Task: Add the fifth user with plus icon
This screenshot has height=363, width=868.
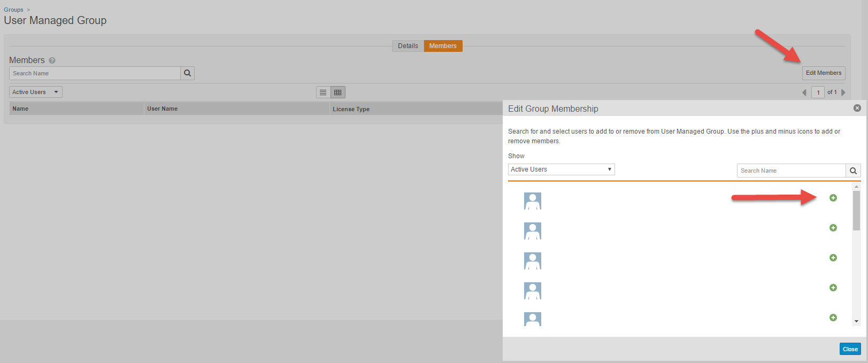Action: coord(833,318)
